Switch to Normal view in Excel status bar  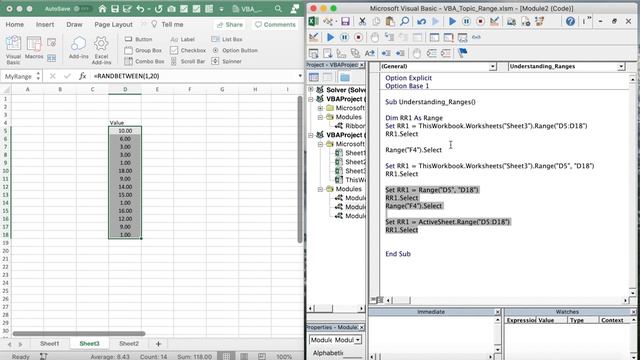[227, 356]
